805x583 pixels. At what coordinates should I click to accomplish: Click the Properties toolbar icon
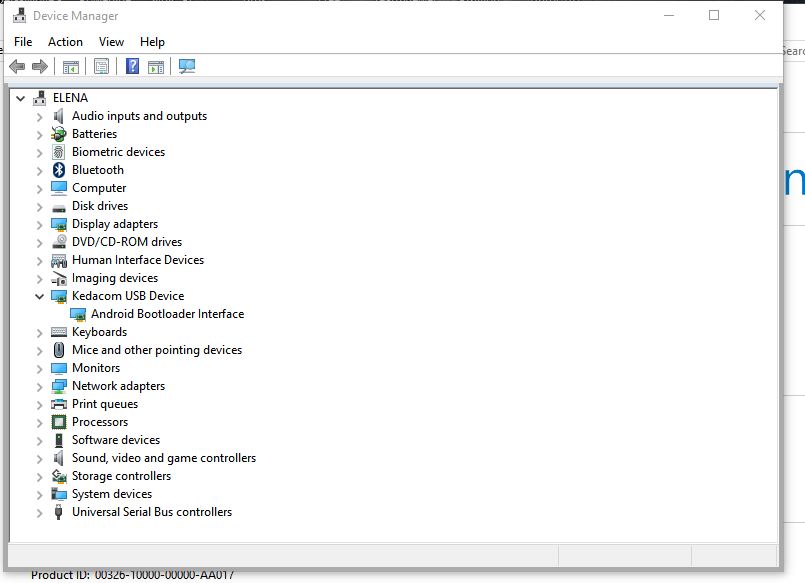tap(101, 67)
